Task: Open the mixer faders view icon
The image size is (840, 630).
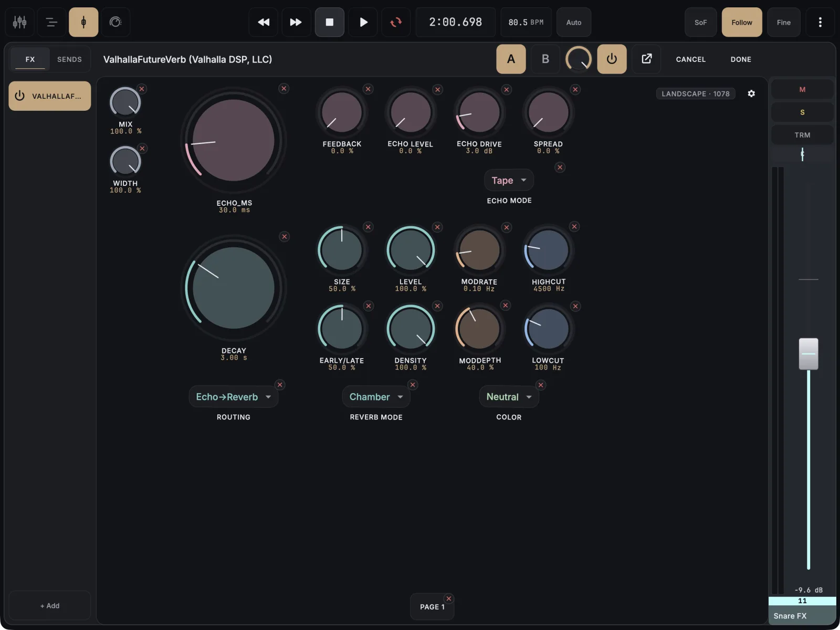Action: (x=20, y=22)
